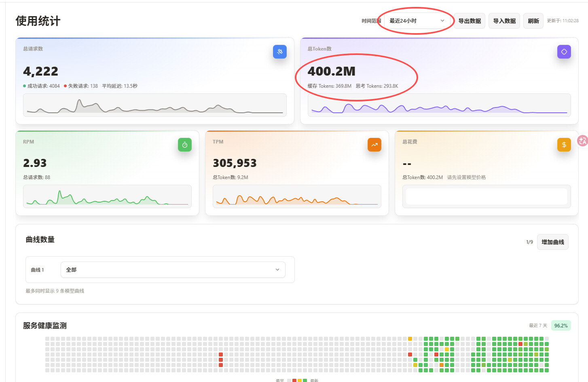The height and width of the screenshot is (382, 588).
Task: Add a curve with the 增加曲线 button
Action: coord(553,242)
